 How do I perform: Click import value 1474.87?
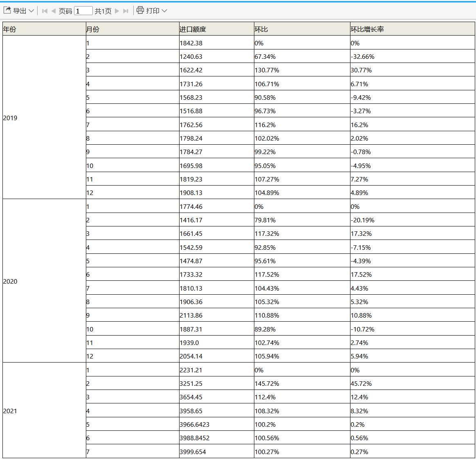217,261
